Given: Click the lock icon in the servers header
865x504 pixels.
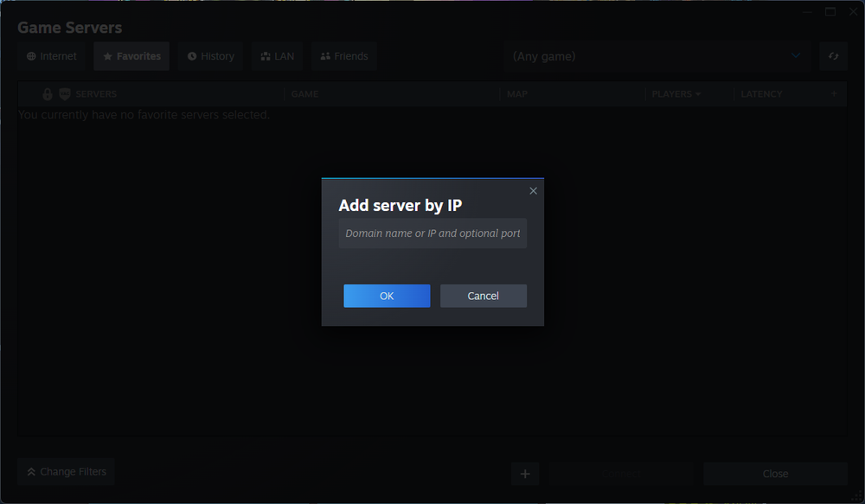Looking at the screenshot, I should tap(47, 93).
